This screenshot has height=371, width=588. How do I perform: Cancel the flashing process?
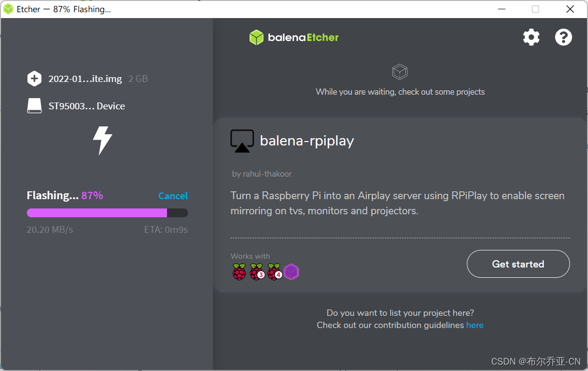tap(173, 196)
